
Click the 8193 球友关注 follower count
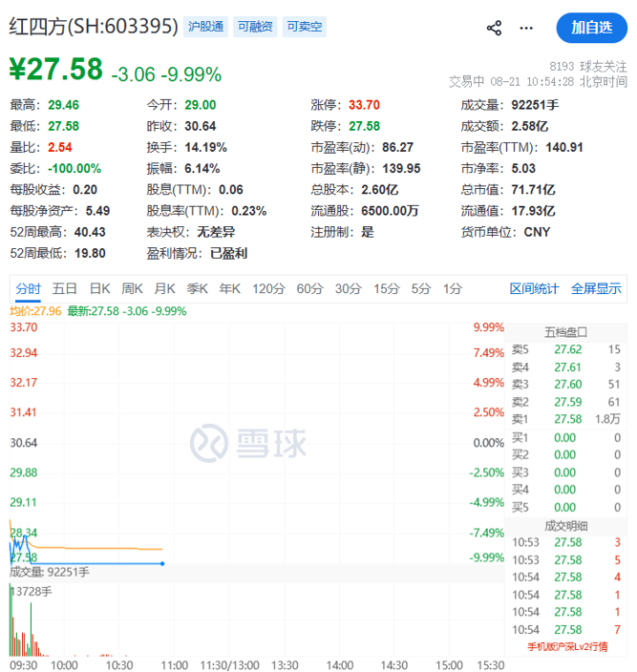click(588, 67)
